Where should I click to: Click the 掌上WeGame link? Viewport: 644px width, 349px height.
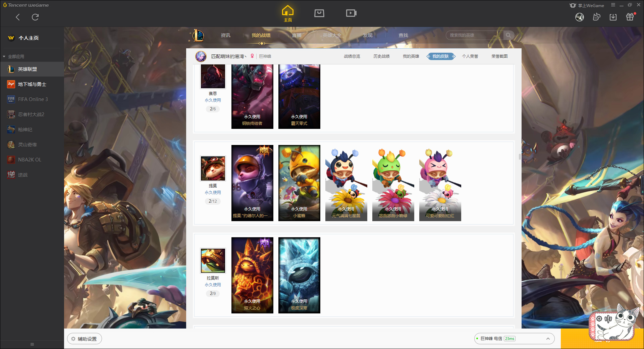click(x=587, y=5)
